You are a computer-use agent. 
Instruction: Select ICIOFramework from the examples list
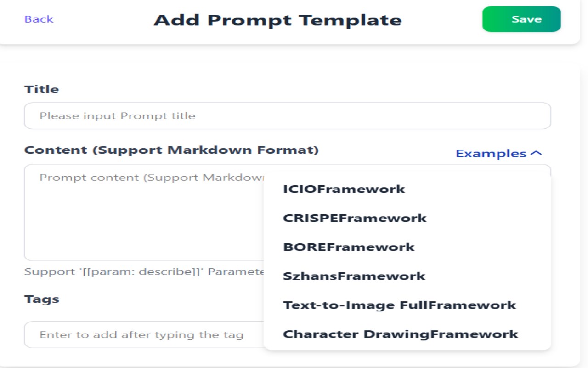point(344,189)
